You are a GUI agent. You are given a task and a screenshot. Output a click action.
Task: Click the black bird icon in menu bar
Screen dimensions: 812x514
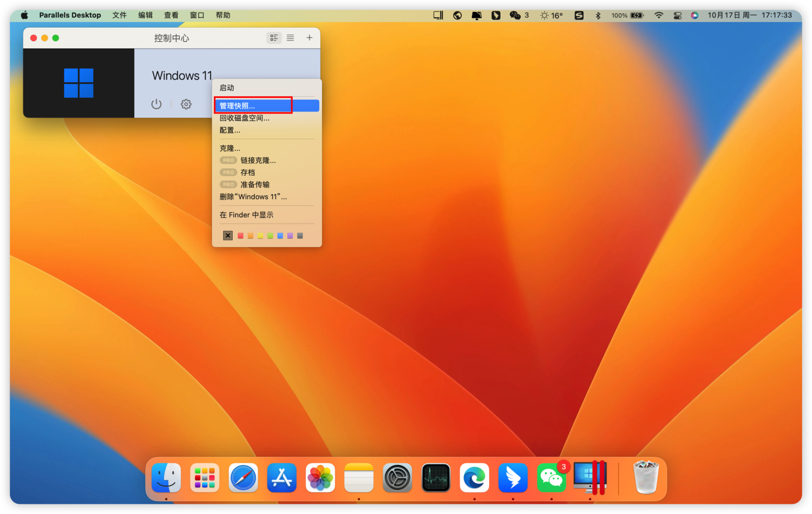point(496,15)
